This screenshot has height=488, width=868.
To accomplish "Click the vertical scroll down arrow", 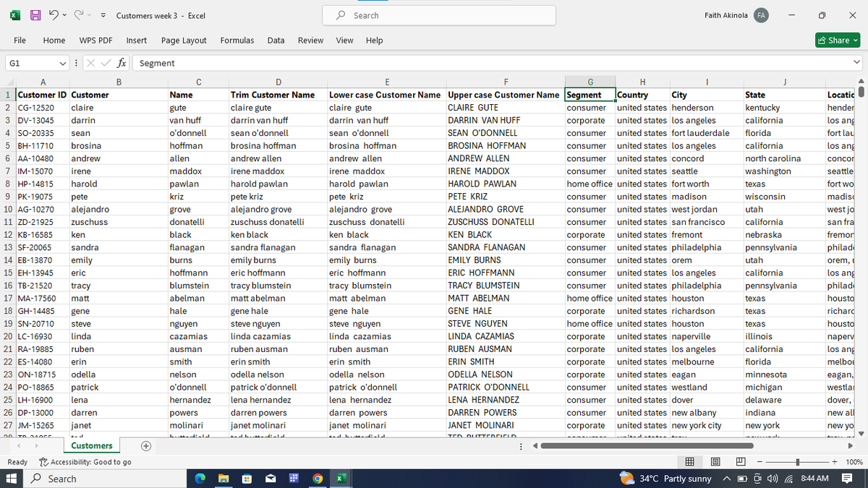I will [x=862, y=434].
